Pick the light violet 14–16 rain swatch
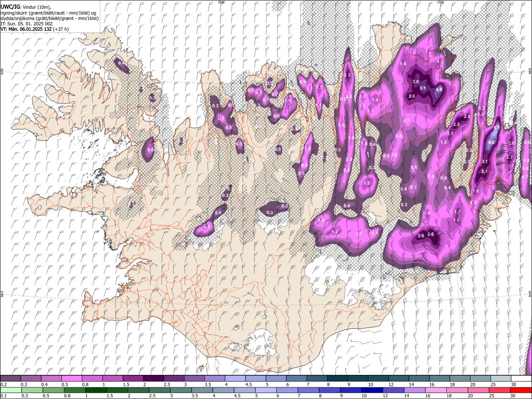Viewport: 532px width, 399px height. (414, 390)
